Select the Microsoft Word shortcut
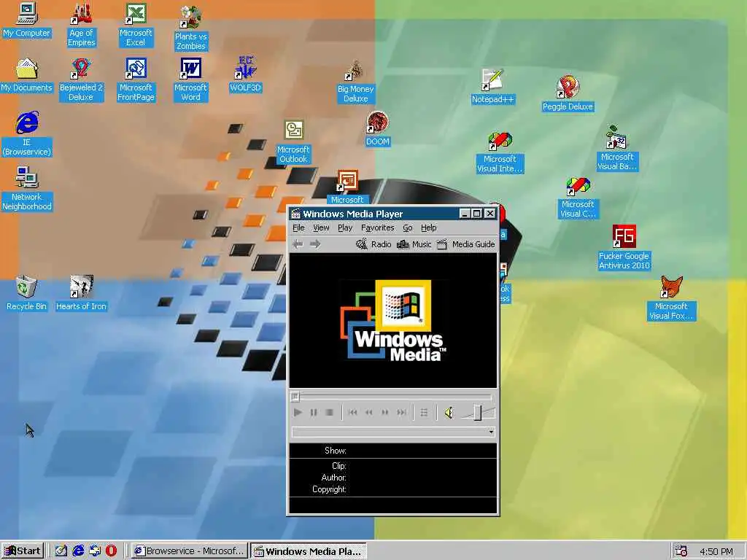The image size is (747, 560). click(190, 79)
